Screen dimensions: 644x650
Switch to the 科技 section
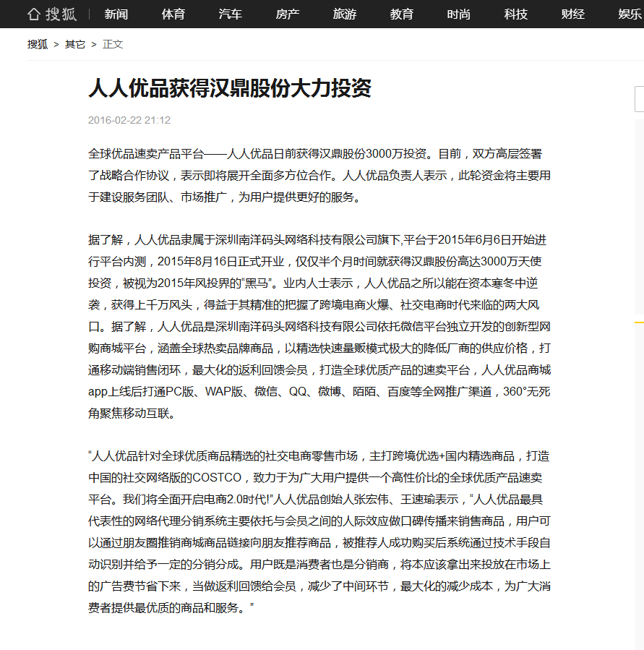tap(515, 14)
